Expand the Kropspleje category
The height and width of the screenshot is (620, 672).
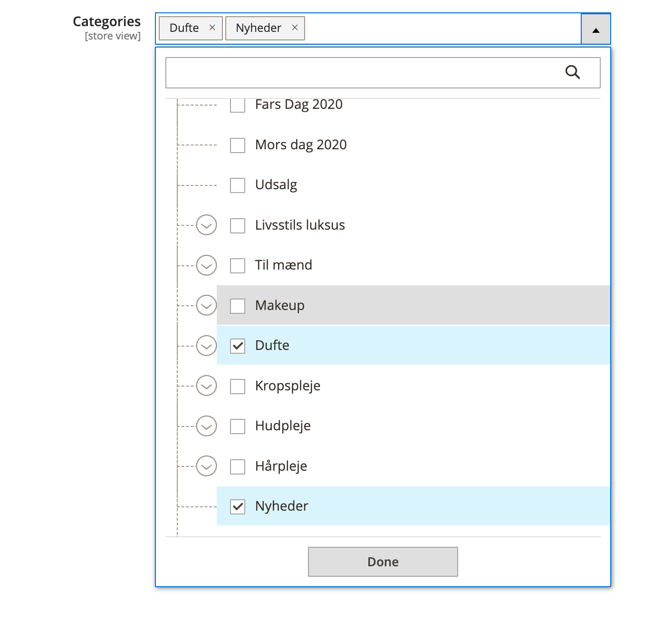pos(206,386)
